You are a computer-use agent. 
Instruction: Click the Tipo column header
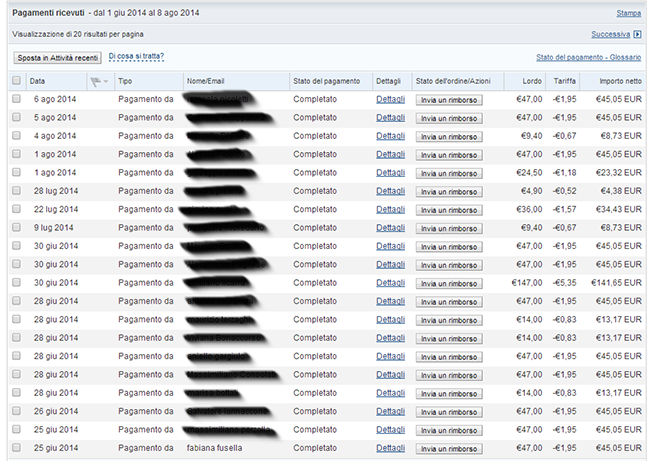(125, 81)
